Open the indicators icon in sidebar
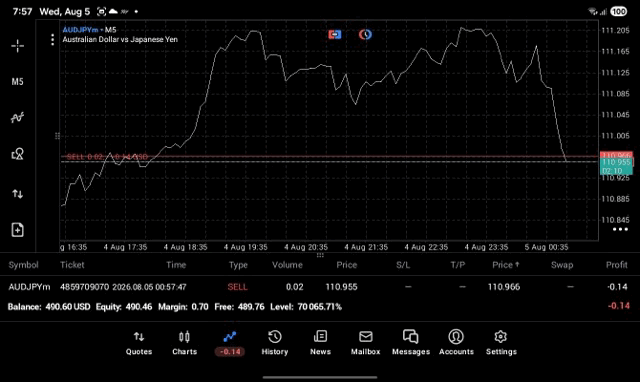Viewport: 640px width, 382px height. (x=18, y=118)
